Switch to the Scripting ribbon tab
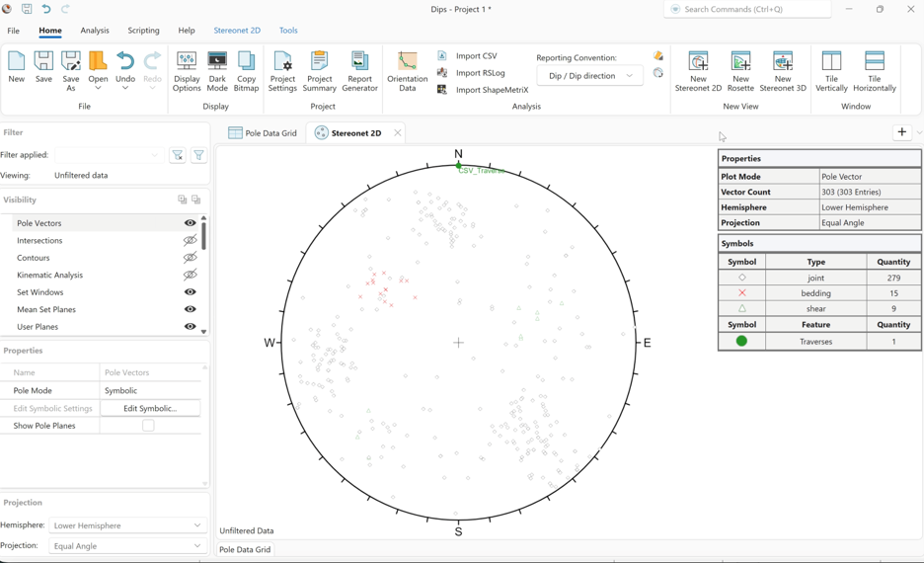 (x=143, y=30)
